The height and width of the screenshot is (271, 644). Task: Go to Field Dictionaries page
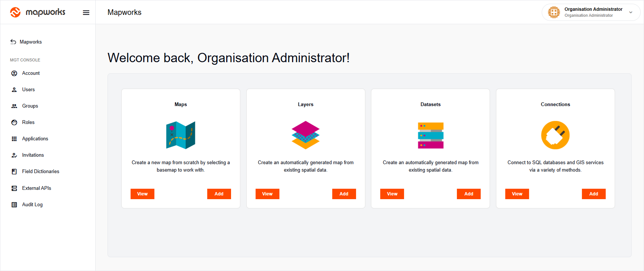(x=41, y=172)
